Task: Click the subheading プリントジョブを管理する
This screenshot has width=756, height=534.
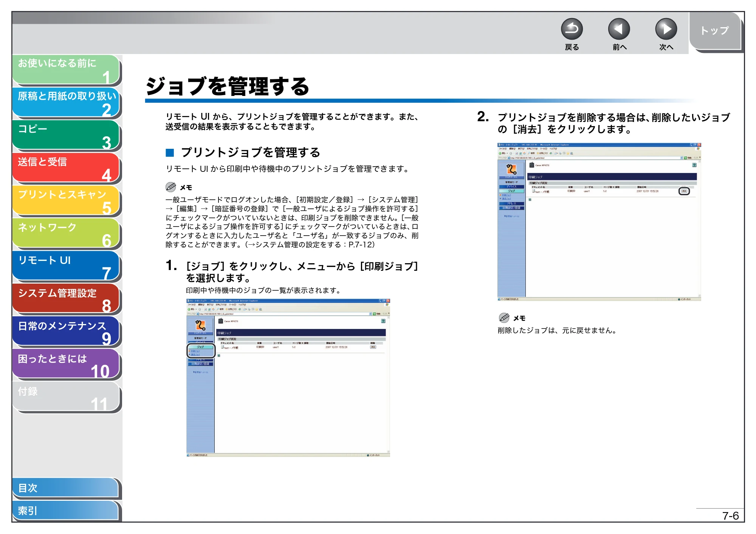Action: tap(250, 153)
